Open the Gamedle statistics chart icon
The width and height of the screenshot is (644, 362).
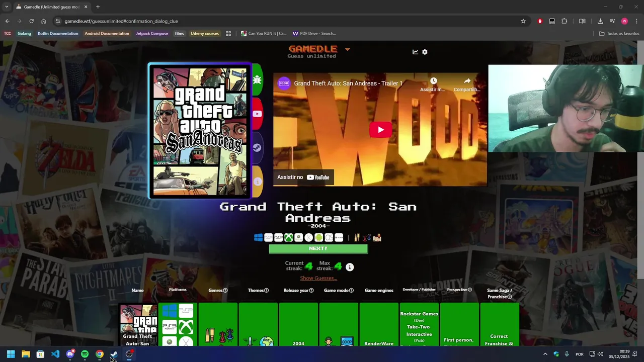coord(415,52)
